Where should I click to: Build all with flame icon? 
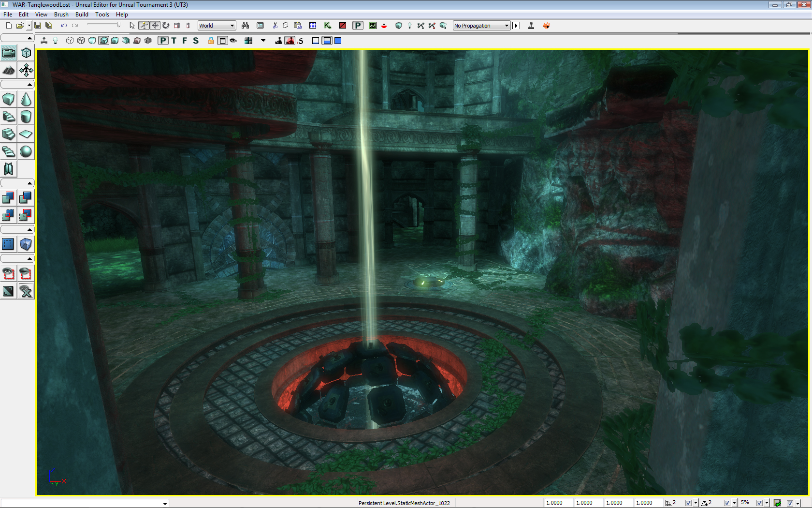tap(546, 26)
